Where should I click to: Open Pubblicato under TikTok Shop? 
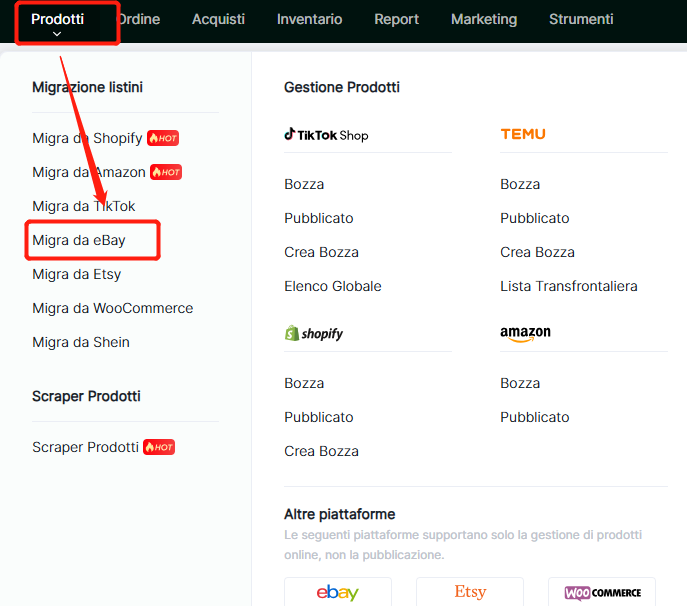tap(319, 218)
